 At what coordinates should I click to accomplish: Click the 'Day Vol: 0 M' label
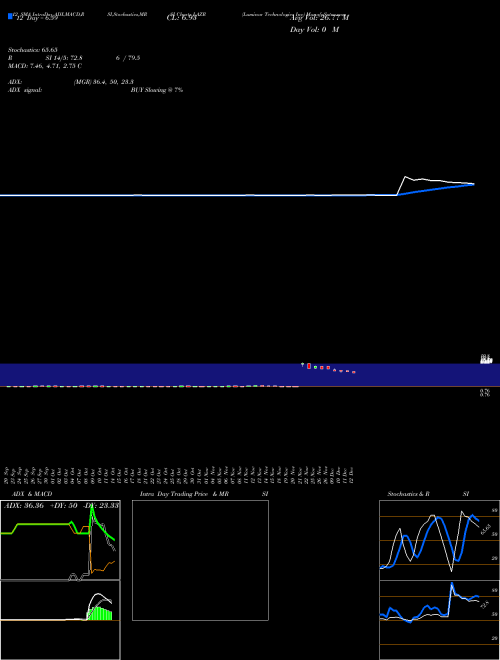(x=314, y=30)
